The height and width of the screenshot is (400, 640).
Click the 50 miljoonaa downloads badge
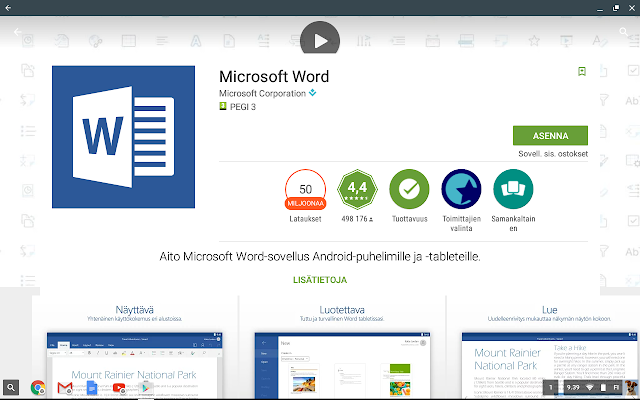pos(305,189)
